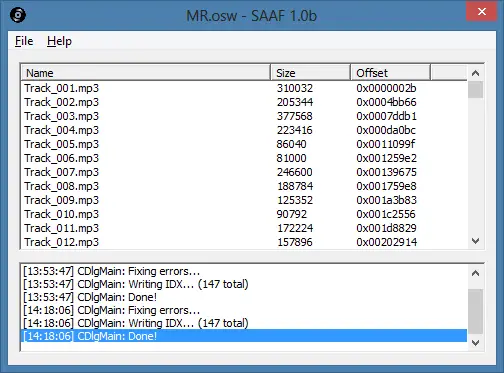Click offset value 0x0004bb66
The height and width of the screenshot is (373, 504).
(386, 102)
